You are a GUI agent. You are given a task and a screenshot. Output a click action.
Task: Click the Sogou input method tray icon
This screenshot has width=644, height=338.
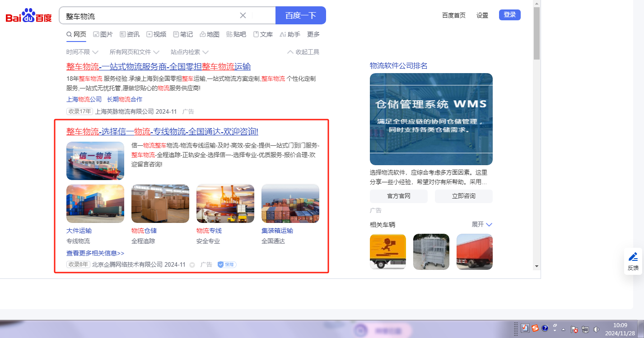coord(535,329)
